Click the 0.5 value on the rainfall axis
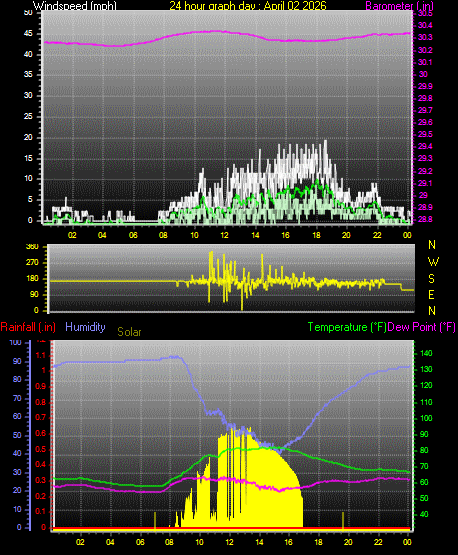This screenshot has width=458, height=555. coord(41,449)
